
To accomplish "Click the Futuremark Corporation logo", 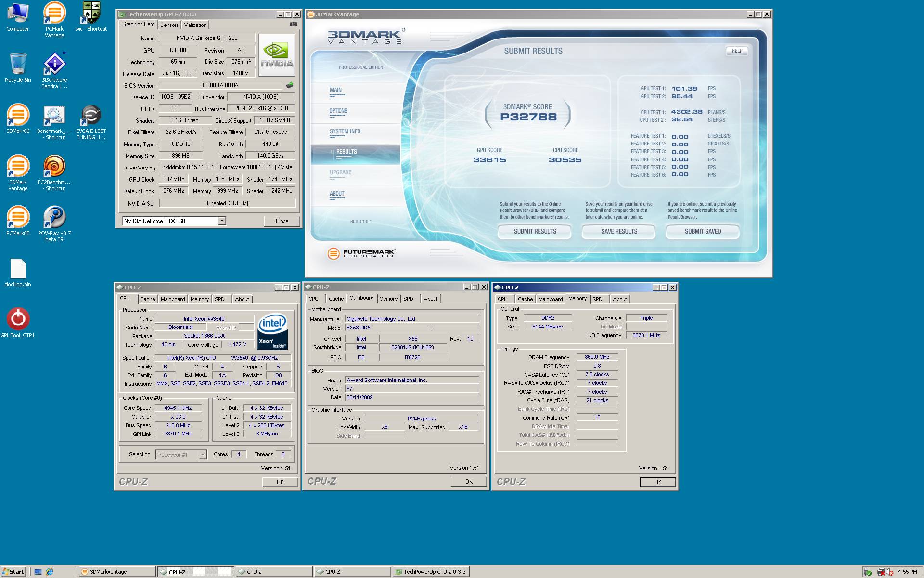I will point(361,253).
